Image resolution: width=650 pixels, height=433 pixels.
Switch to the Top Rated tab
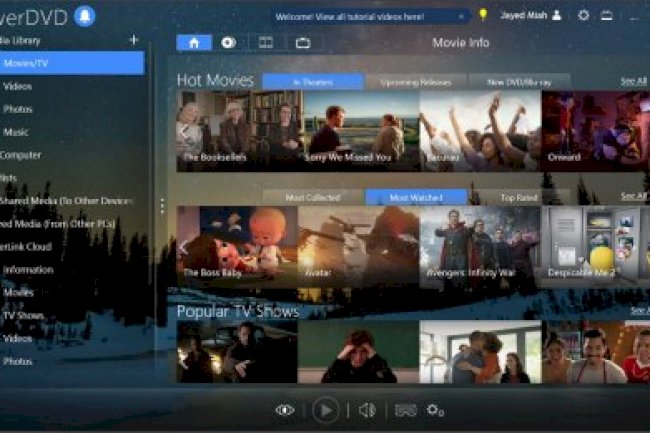[x=521, y=198]
